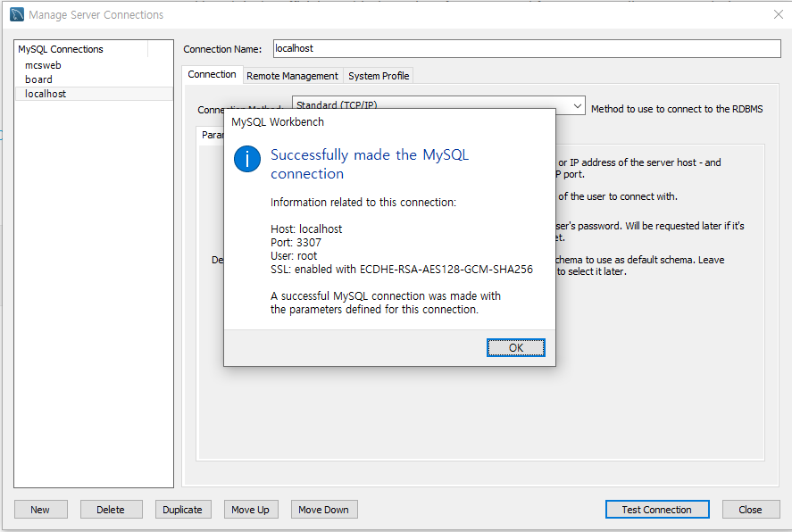Select mcsweb in the connections list
Viewport: 792px width, 532px height.
(94, 65)
